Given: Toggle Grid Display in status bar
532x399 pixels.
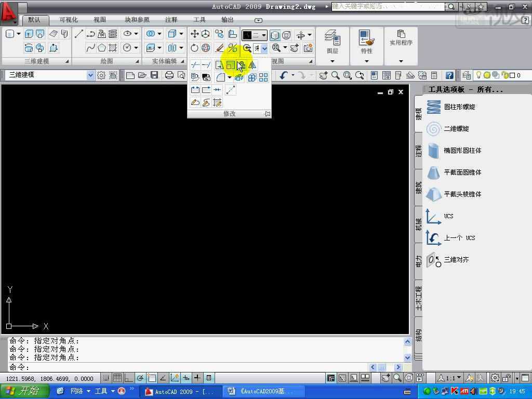Looking at the screenshot, I should [x=117, y=378].
